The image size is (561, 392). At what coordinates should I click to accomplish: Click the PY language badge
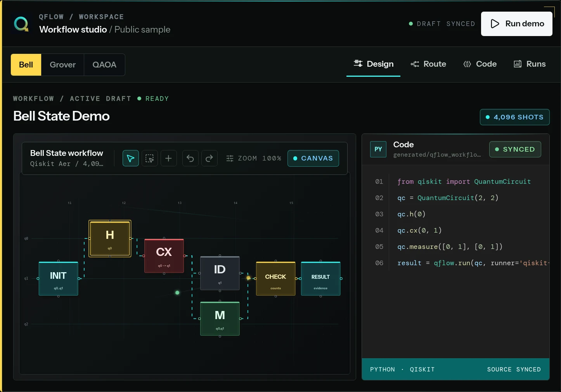(x=378, y=149)
